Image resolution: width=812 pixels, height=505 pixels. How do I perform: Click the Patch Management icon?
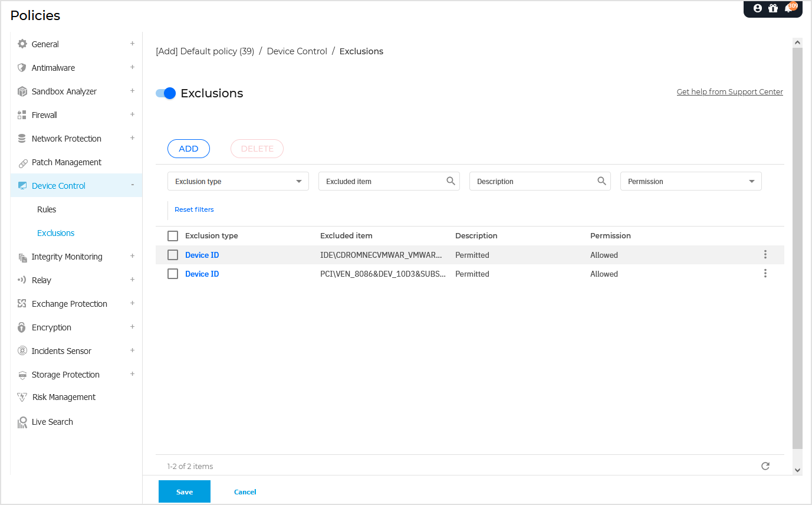(22, 162)
